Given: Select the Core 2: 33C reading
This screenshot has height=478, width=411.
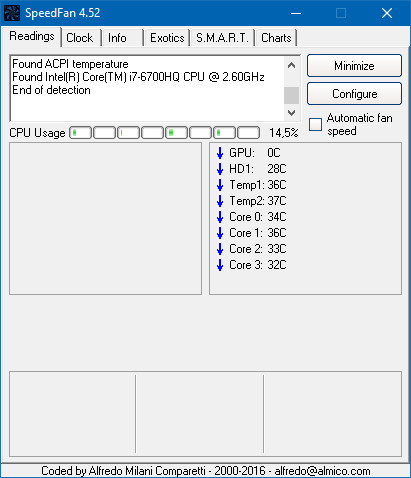Looking at the screenshot, I should tap(257, 249).
